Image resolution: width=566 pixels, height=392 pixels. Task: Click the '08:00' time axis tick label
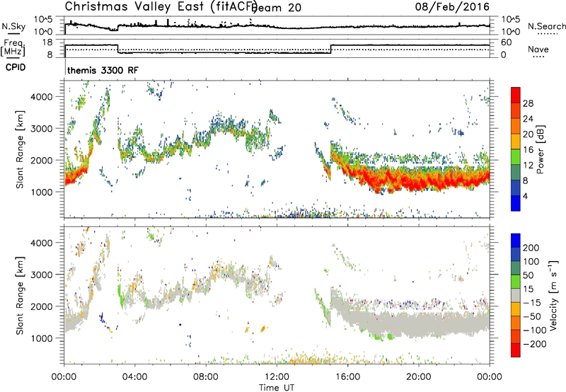pyautogui.click(x=206, y=377)
